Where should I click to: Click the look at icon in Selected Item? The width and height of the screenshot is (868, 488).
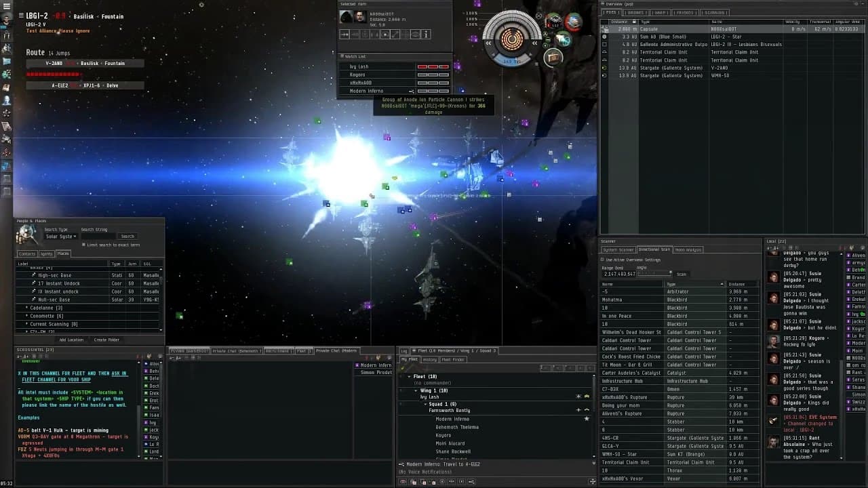416,34
